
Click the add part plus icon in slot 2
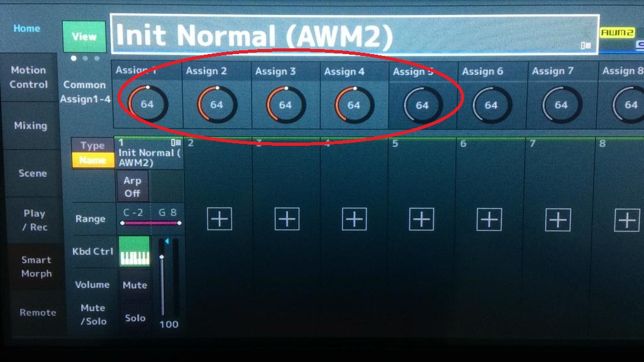[219, 219]
